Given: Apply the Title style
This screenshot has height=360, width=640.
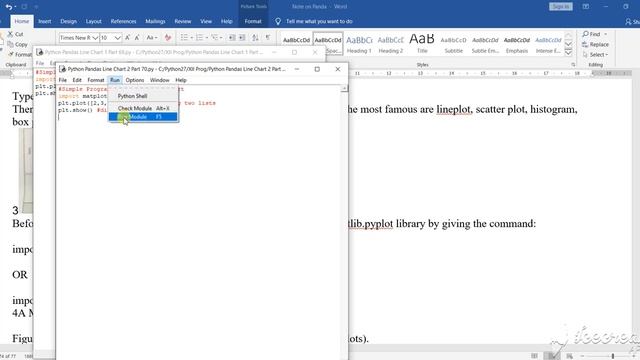Looking at the screenshot, I should pyautogui.click(x=422, y=44).
